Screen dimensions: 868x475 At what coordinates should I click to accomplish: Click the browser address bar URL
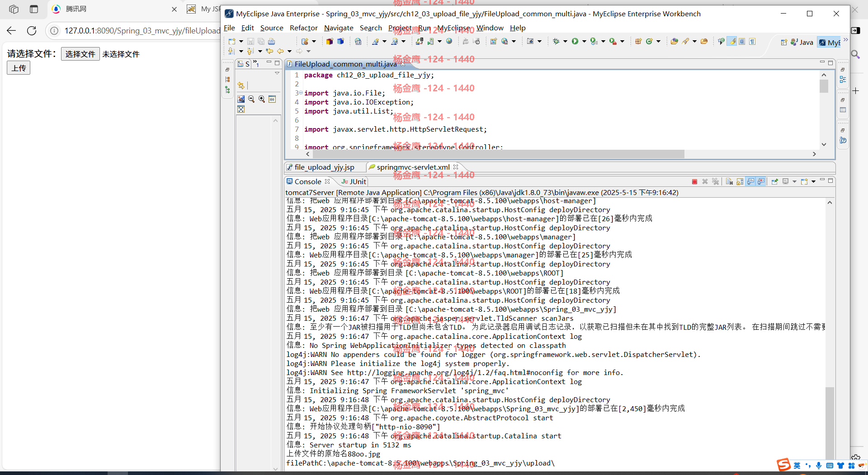click(x=142, y=30)
